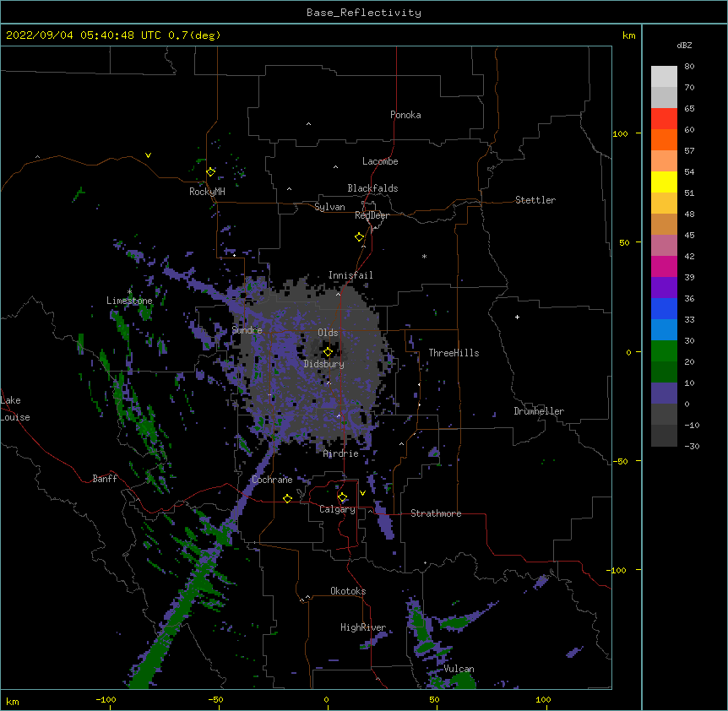
Task: Select the Banff label
Action: tap(105, 479)
